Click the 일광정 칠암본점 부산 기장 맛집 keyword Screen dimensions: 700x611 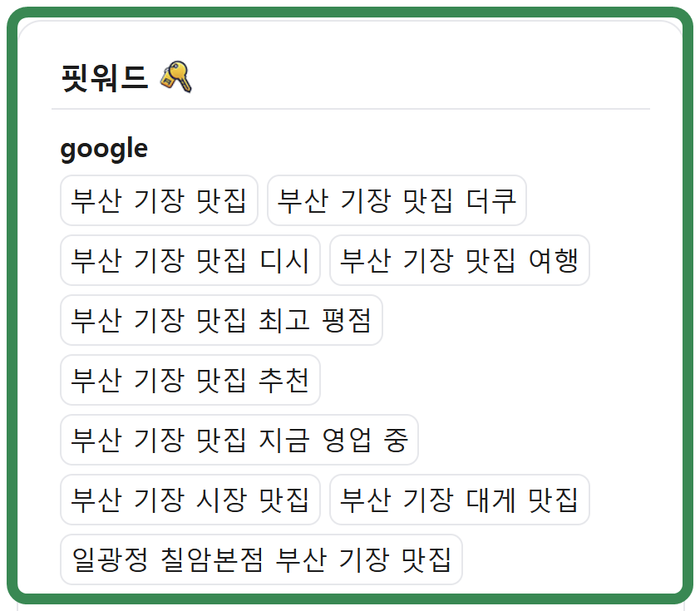click(261, 559)
